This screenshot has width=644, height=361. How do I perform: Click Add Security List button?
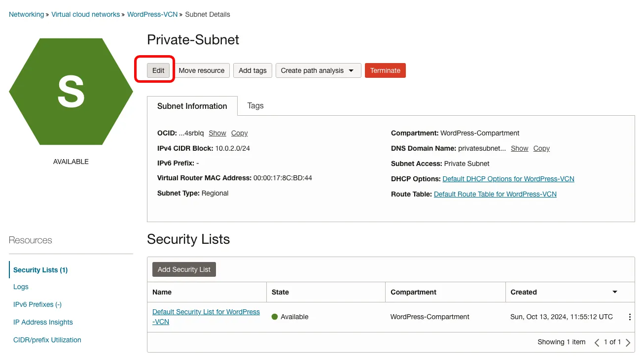click(184, 269)
